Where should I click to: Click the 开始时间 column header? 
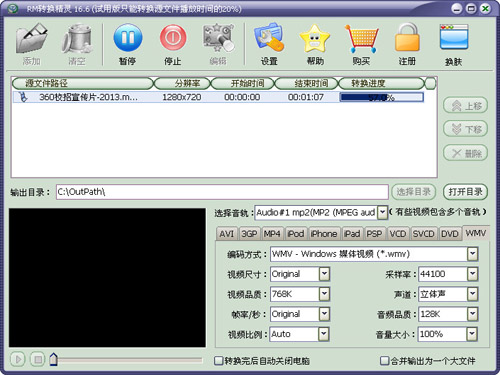(x=243, y=83)
